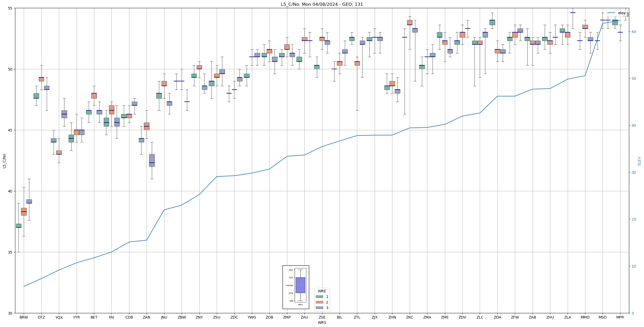The image size is (644, 327).
Task: Click the orange BRW box near 38
Action: point(24,212)
